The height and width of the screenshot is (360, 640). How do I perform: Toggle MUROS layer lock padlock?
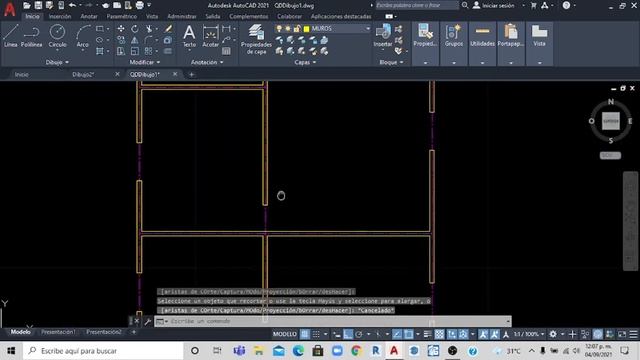click(x=297, y=29)
